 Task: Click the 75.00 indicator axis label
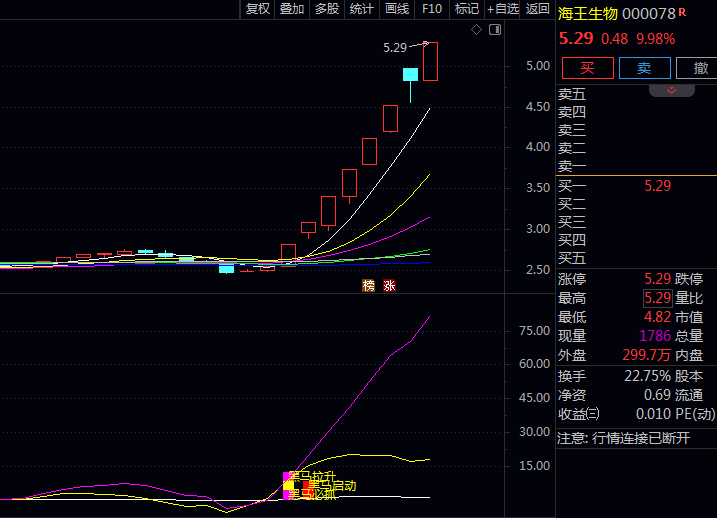(x=535, y=331)
